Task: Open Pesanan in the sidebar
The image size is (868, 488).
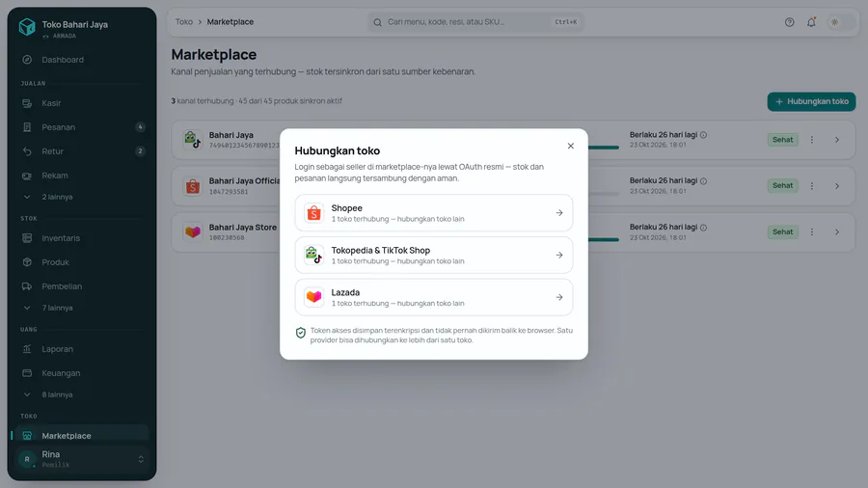Action: [x=82, y=127]
